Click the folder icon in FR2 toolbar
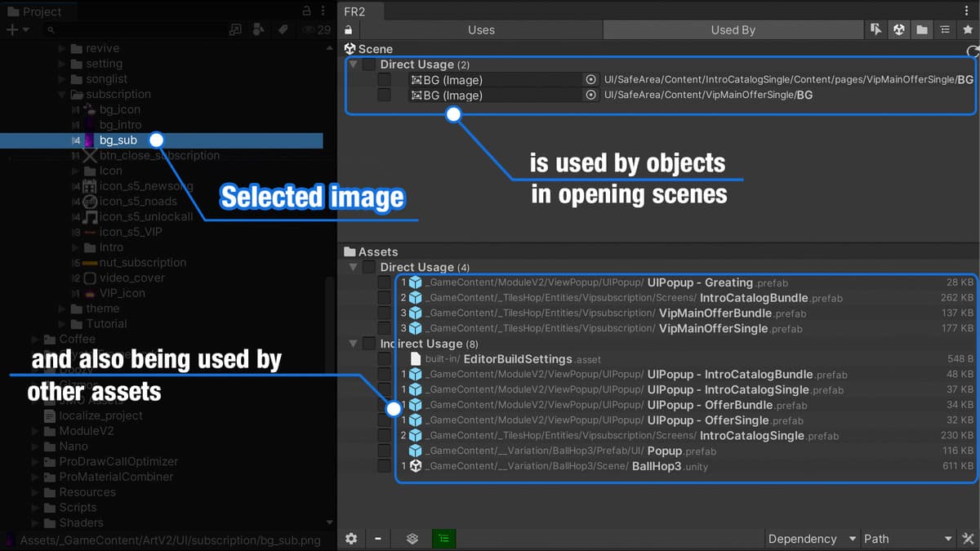 point(922,30)
